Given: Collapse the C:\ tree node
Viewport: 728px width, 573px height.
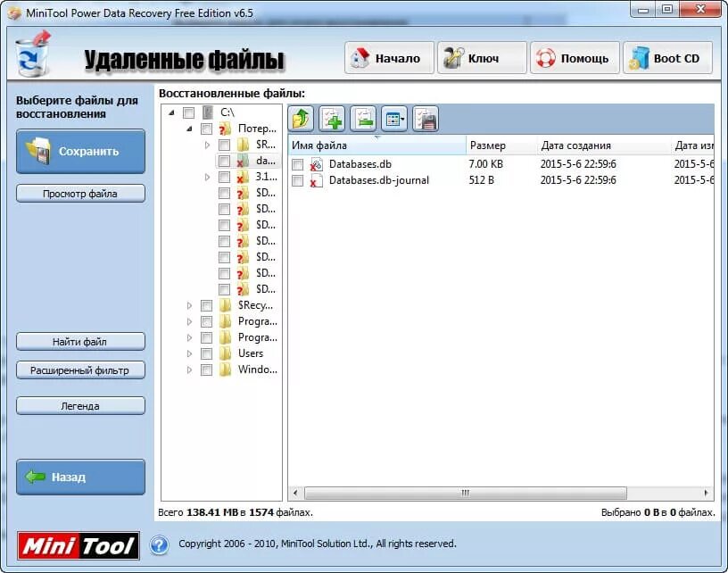Looking at the screenshot, I should [172, 112].
